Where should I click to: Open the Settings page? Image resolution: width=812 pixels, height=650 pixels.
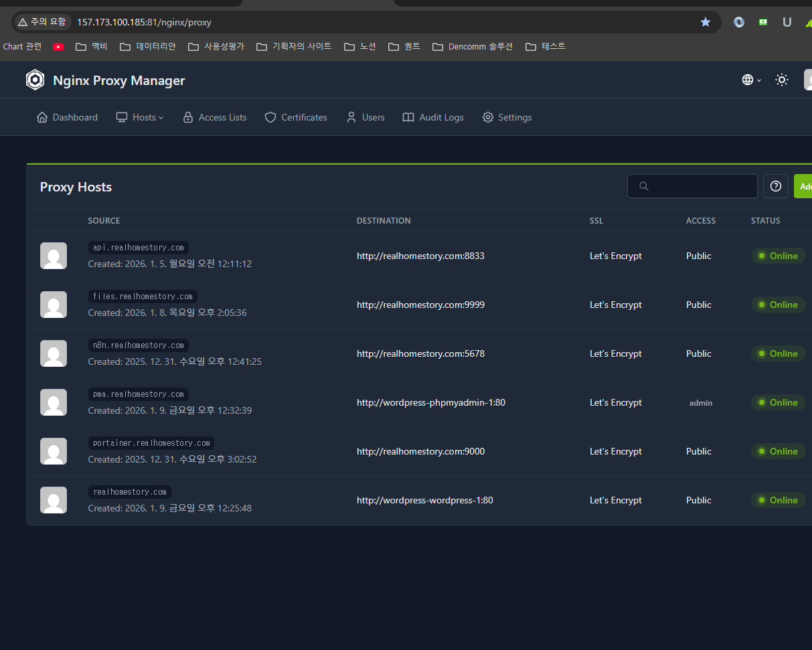507,117
